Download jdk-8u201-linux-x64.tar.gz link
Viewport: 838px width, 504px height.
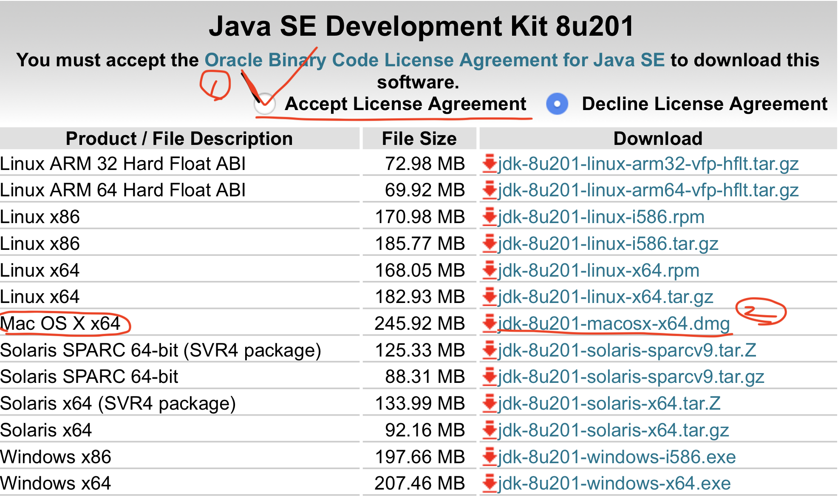coord(606,297)
